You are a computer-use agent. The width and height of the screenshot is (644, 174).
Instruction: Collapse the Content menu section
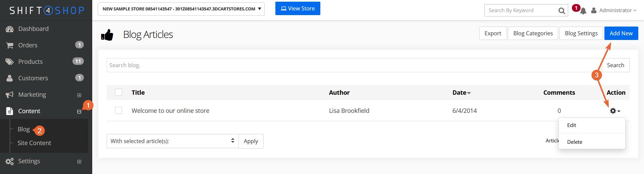tap(79, 112)
